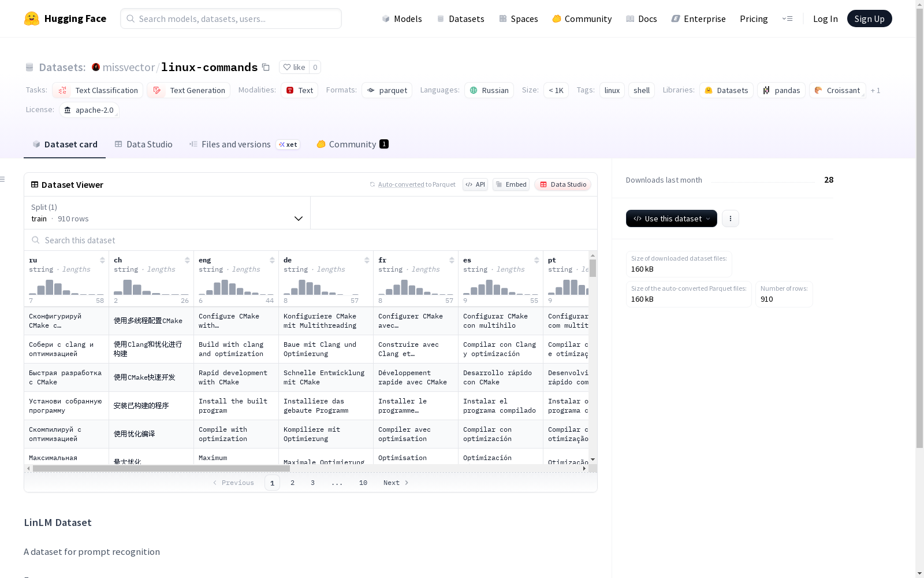Select the < 1K size tag
The image size is (924, 578).
(x=556, y=90)
